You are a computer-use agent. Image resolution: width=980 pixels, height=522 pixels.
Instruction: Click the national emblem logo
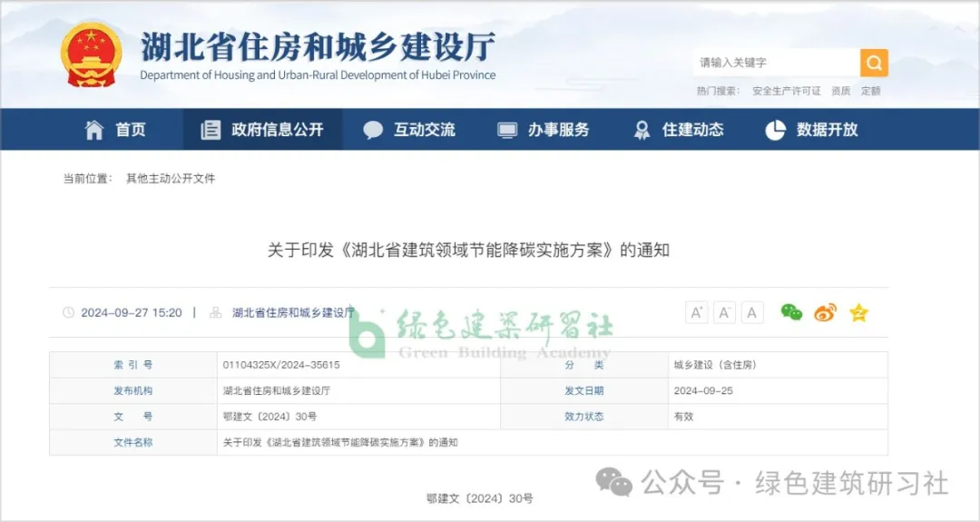91,54
